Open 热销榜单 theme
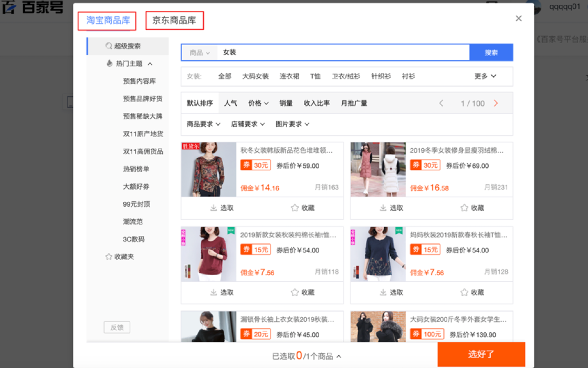Image resolution: width=588 pixels, height=368 pixels. pyautogui.click(x=136, y=169)
